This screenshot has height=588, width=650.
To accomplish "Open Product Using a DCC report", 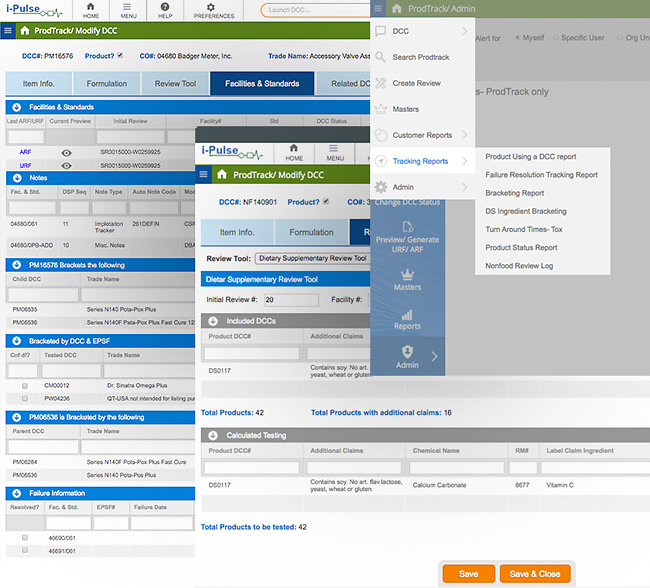I will point(531,157).
